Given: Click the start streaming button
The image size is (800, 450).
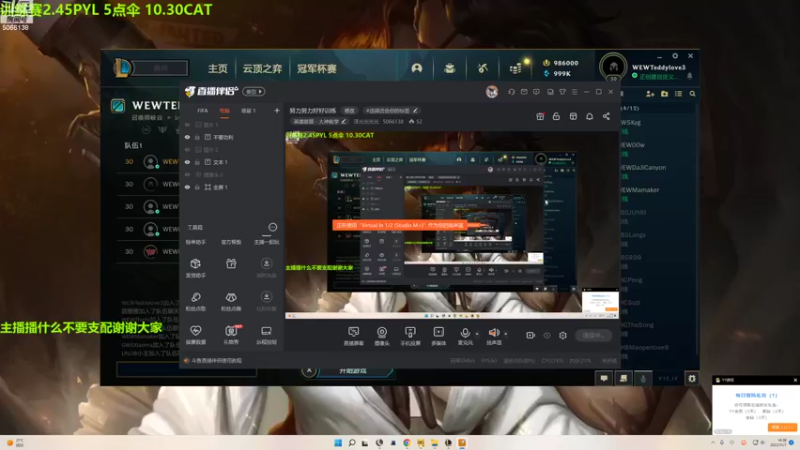Looking at the screenshot, I should [x=593, y=335].
